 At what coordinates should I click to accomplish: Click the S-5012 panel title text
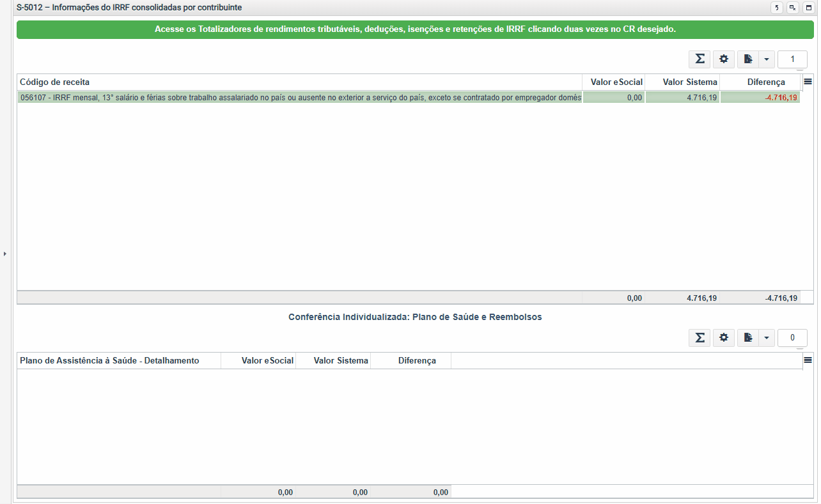coord(129,8)
